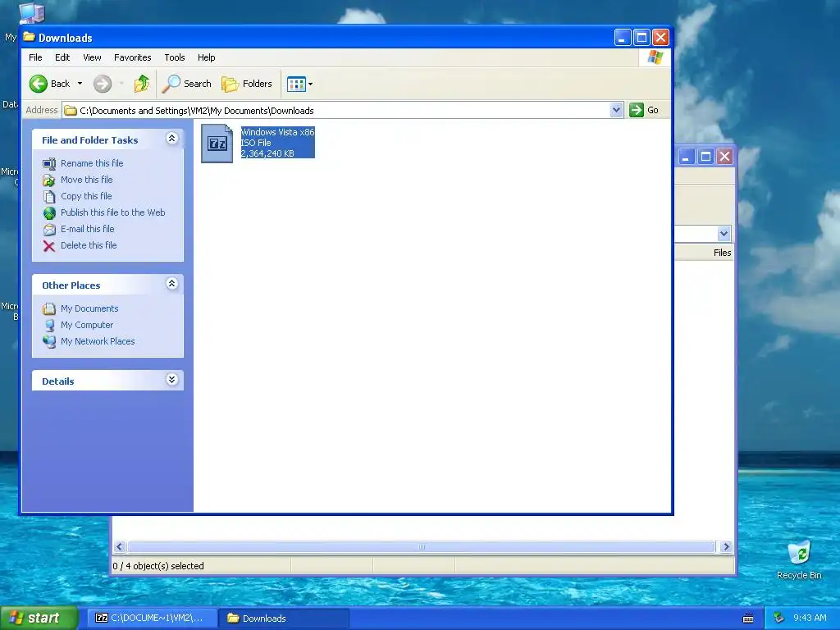Select the Windows Vista x86 7z file icon

click(217, 143)
